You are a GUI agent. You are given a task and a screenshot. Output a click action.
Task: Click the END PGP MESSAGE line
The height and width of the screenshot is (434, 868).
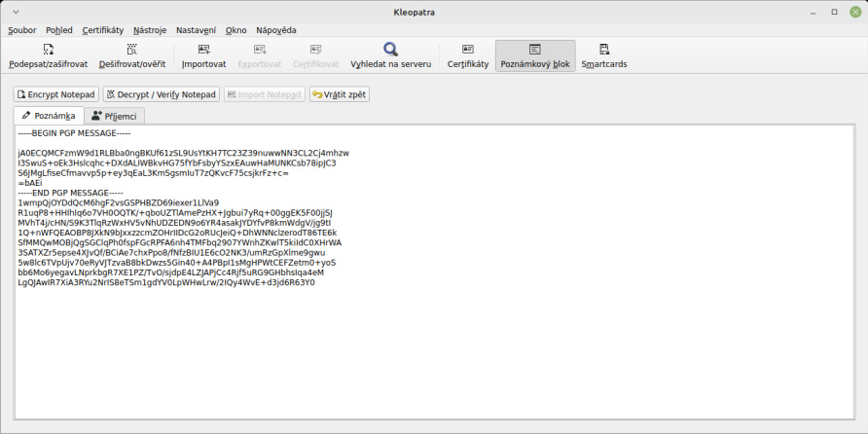[x=70, y=194]
